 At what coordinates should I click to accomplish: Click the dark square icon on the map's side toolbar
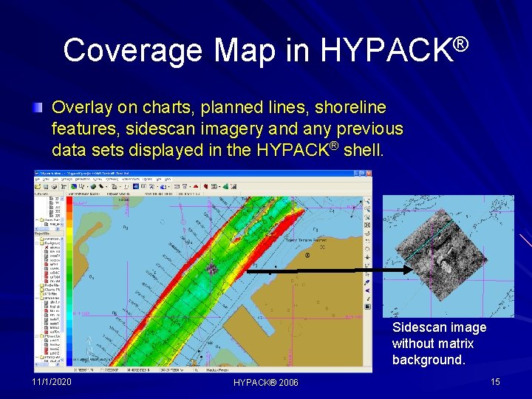(x=367, y=306)
